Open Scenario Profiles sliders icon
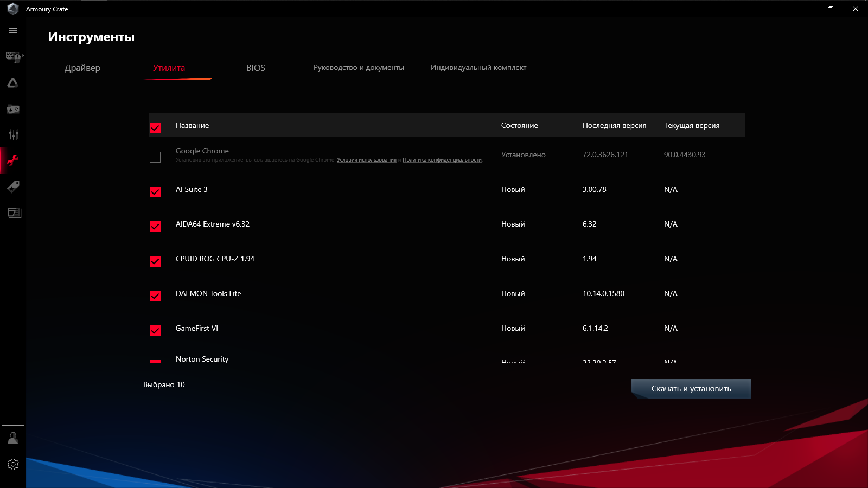The image size is (868, 488). coord(13,134)
